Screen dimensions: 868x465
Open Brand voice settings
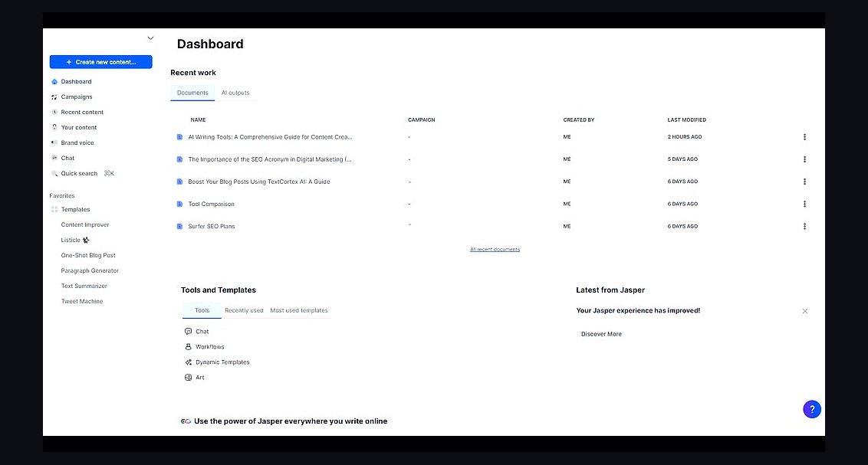[x=77, y=142]
